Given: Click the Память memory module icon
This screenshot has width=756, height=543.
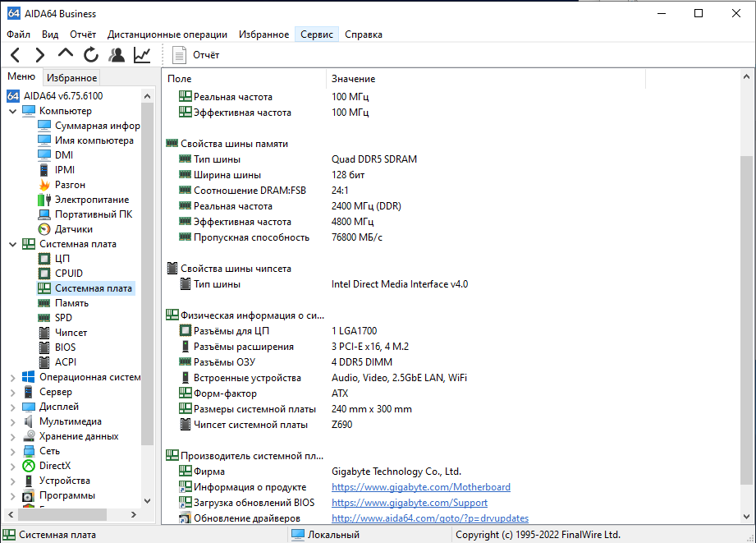Looking at the screenshot, I should click(x=44, y=303).
